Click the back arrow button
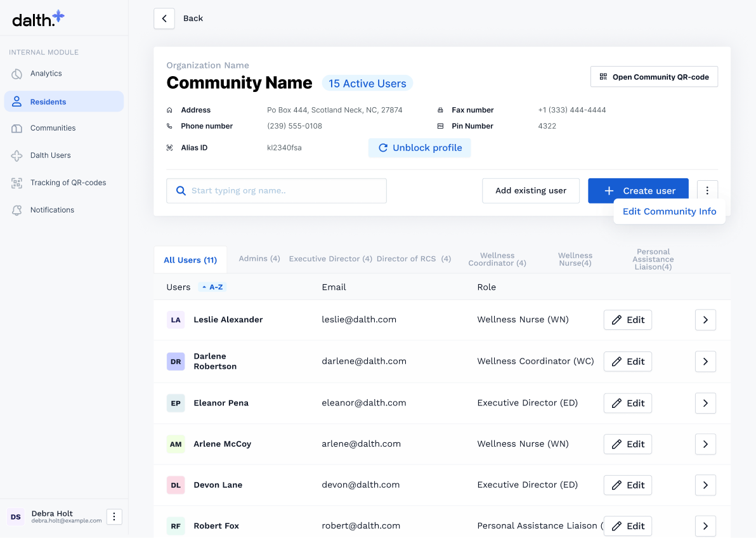The image size is (756, 538). point(164,18)
